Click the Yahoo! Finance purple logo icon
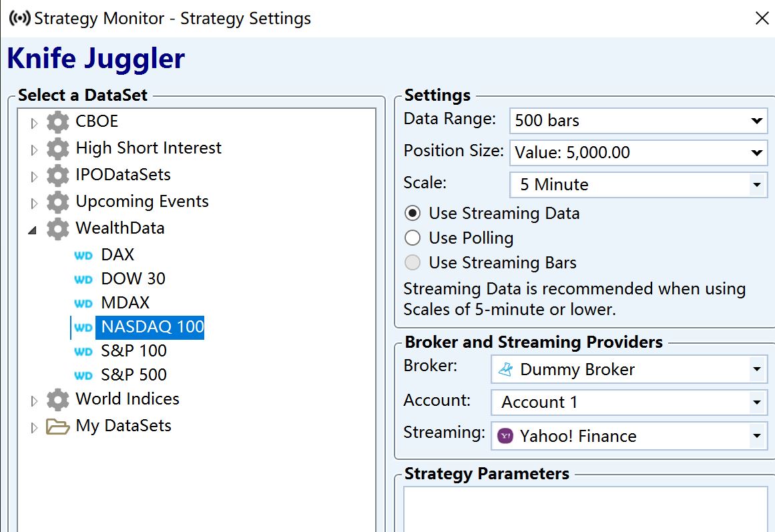This screenshot has width=775, height=532. click(505, 436)
